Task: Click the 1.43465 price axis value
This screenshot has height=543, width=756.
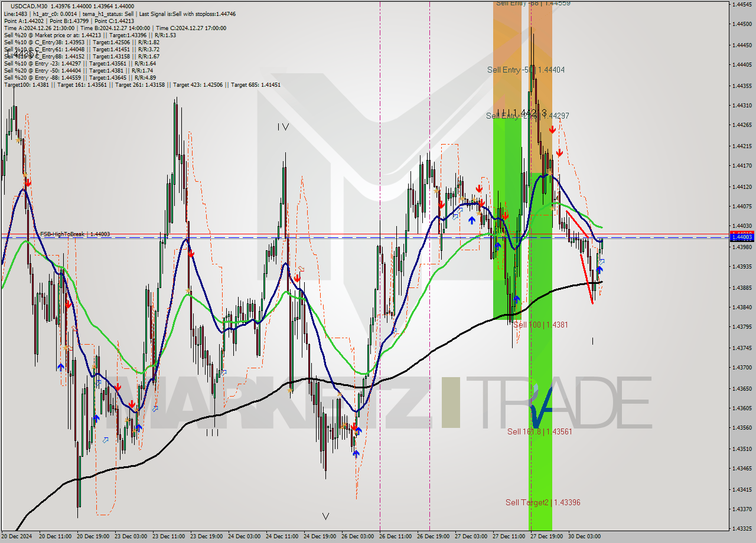Action: (x=742, y=468)
